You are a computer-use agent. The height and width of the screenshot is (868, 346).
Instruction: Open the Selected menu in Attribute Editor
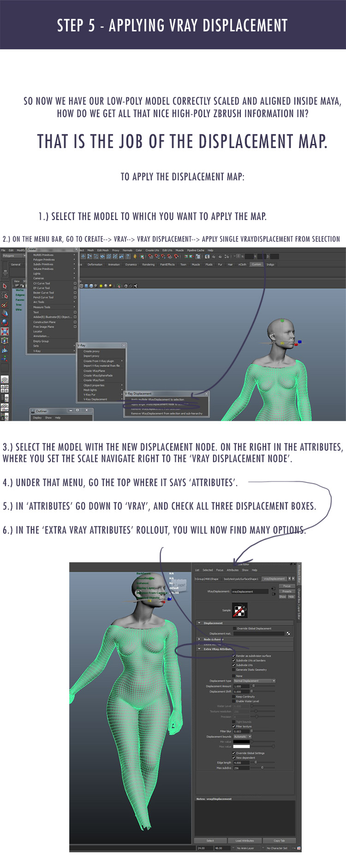[208, 570]
